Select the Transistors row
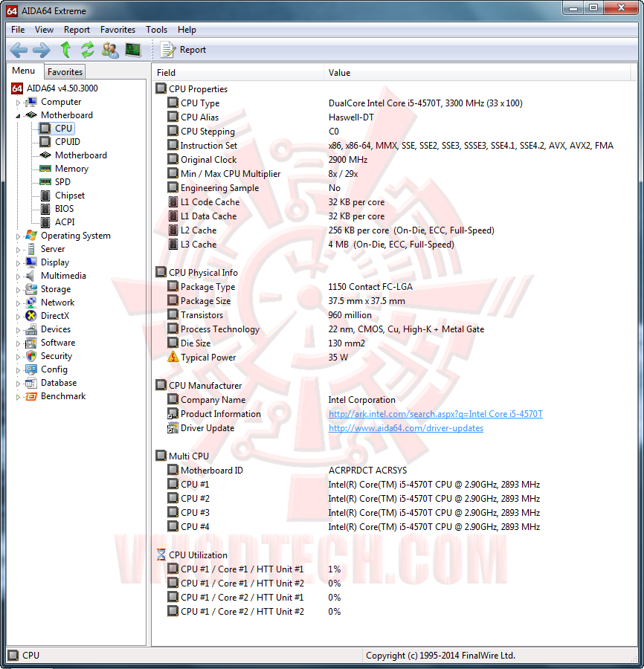This screenshot has height=669, width=644. 394,315
